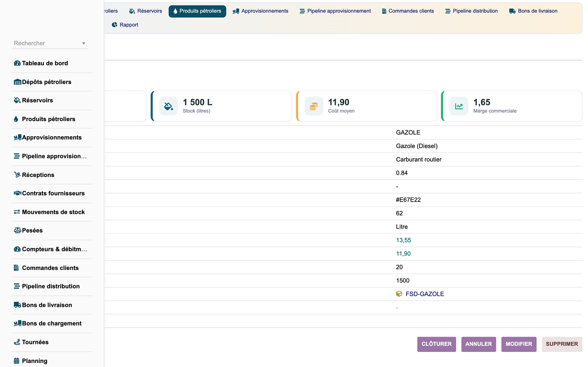Click the 1 500 L stock card

221,106
